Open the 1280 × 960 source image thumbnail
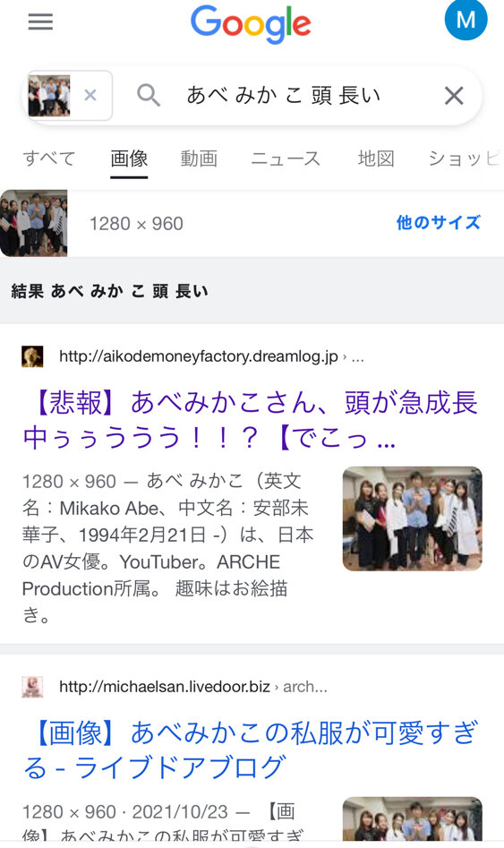Image resolution: width=504 pixels, height=848 pixels. pyautogui.click(x=33, y=223)
